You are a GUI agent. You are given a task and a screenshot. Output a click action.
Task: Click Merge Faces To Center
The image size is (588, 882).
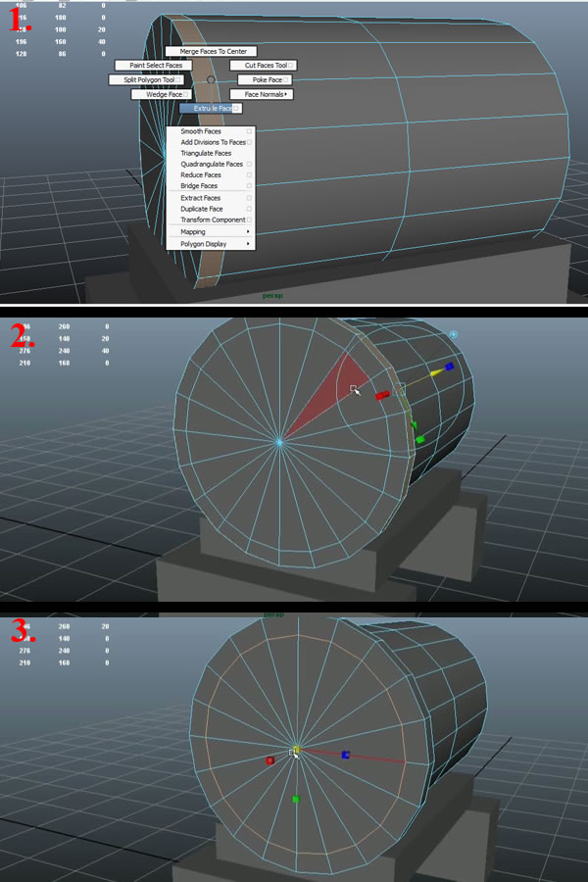click(x=212, y=51)
